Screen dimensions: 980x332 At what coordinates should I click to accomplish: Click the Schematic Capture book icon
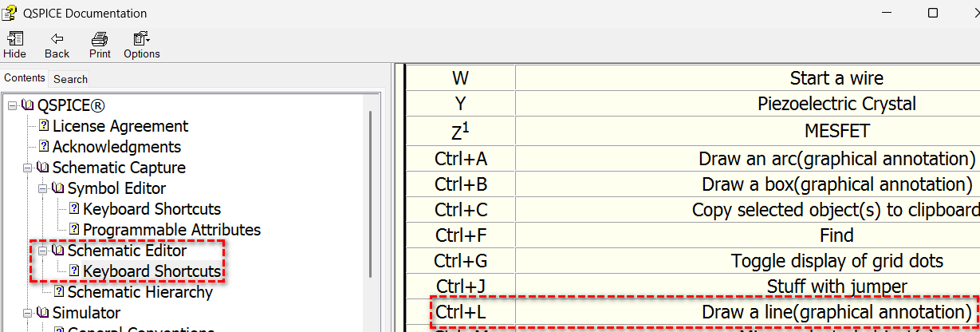[x=43, y=168]
